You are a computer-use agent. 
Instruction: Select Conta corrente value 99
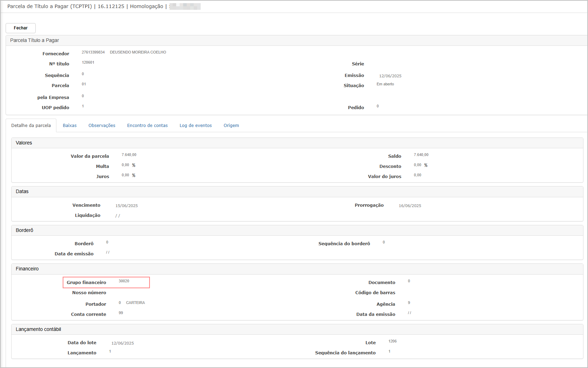(121, 313)
